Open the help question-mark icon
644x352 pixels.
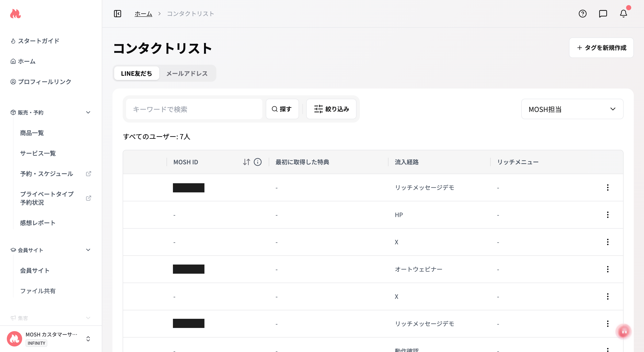582,14
